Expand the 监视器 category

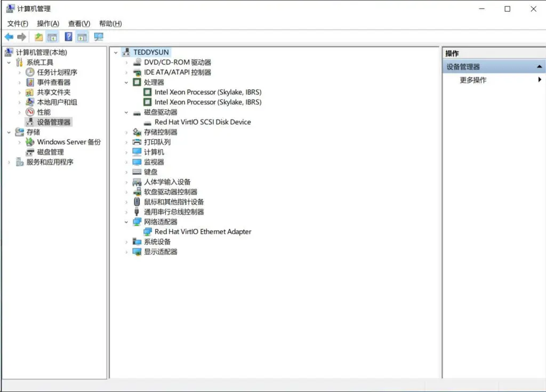(126, 162)
